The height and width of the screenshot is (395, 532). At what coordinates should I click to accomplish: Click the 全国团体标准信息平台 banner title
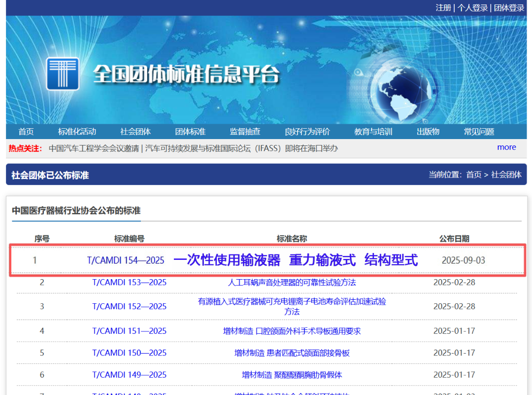(186, 74)
